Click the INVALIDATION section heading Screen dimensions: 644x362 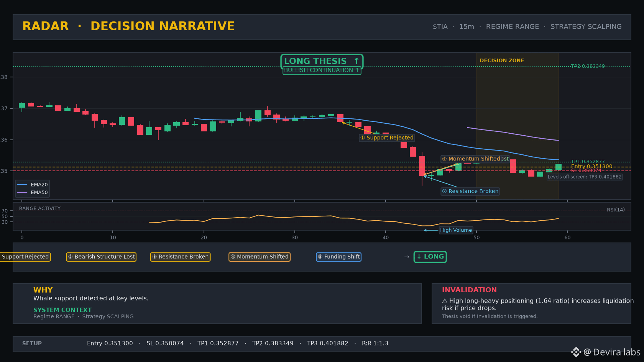(469, 290)
